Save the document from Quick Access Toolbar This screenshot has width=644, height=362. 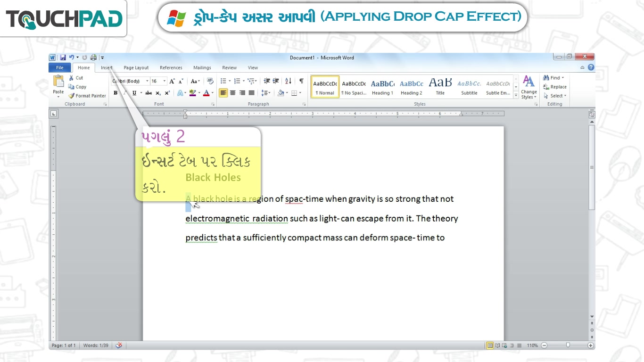(x=63, y=58)
